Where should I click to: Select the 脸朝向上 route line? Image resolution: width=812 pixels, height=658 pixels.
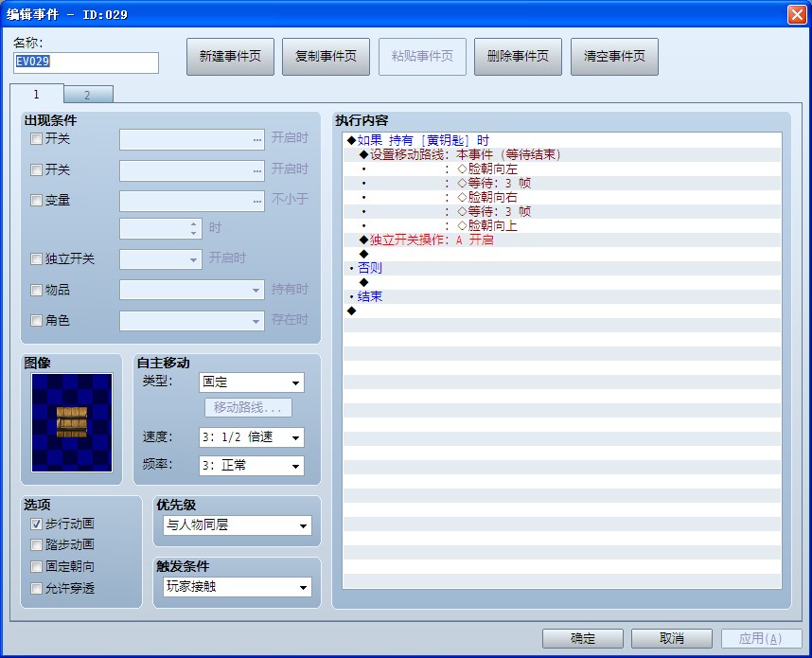pos(562,226)
